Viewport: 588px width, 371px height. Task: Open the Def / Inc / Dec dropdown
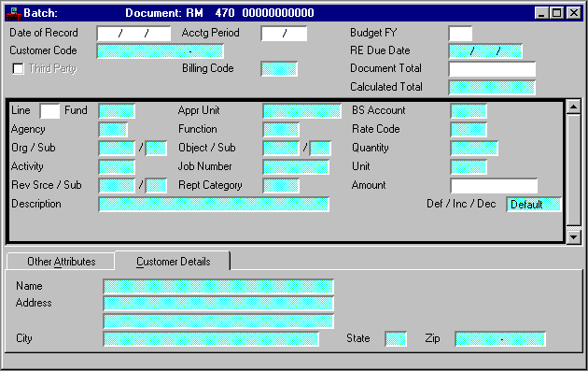click(x=534, y=205)
